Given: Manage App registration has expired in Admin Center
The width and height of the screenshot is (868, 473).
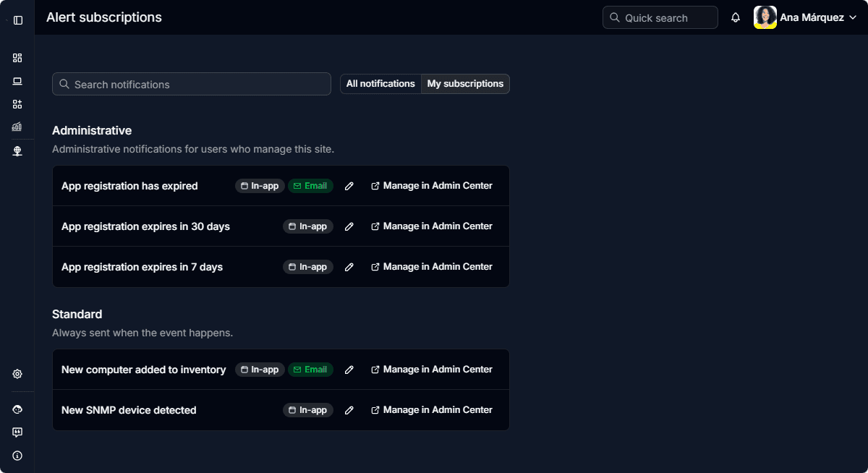Looking at the screenshot, I should pos(432,186).
